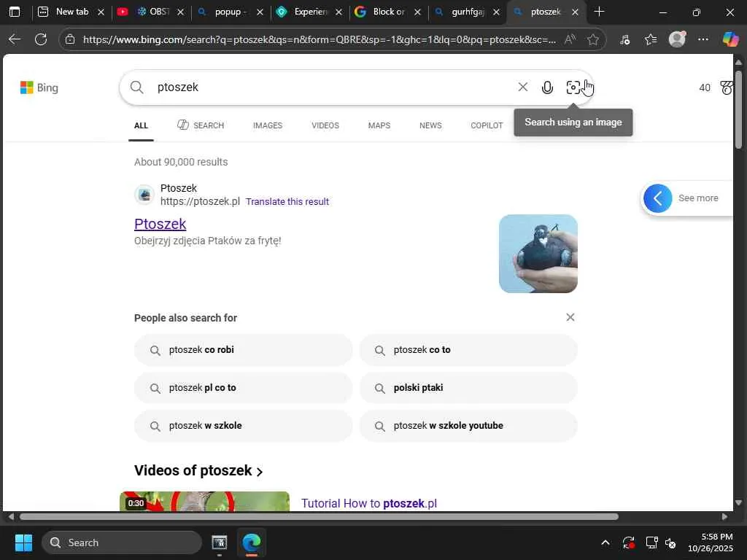
Task: Expand Videos of ptoszek heading
Action: click(198, 470)
